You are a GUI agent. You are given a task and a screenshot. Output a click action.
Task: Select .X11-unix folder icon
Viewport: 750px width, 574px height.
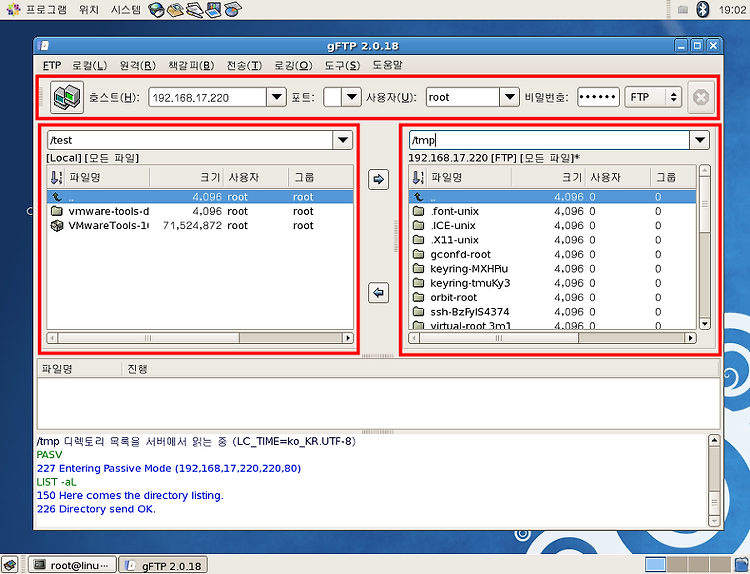[x=419, y=240]
